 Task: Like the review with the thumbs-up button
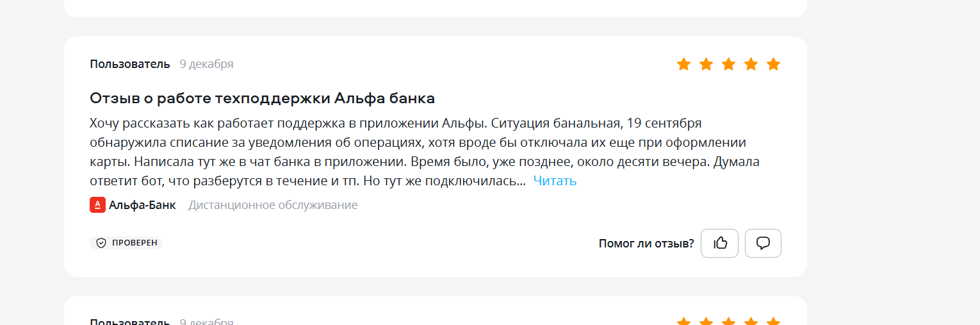[x=720, y=243]
